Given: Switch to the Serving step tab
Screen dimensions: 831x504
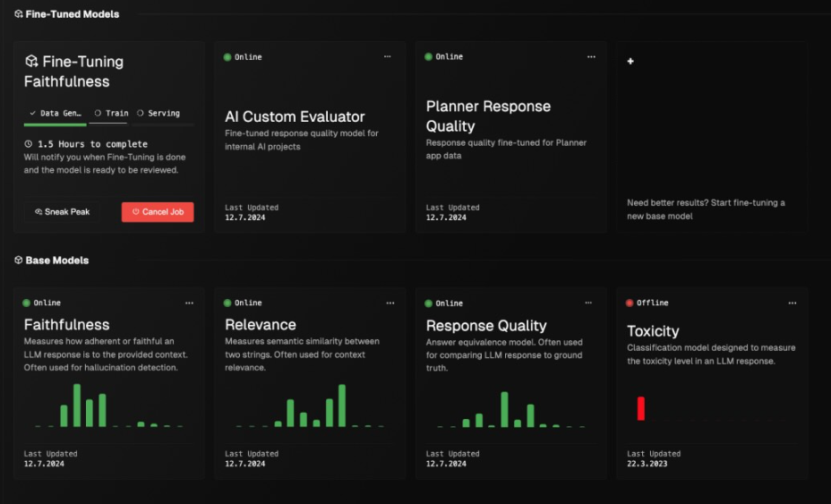Looking at the screenshot, I should click(x=158, y=114).
